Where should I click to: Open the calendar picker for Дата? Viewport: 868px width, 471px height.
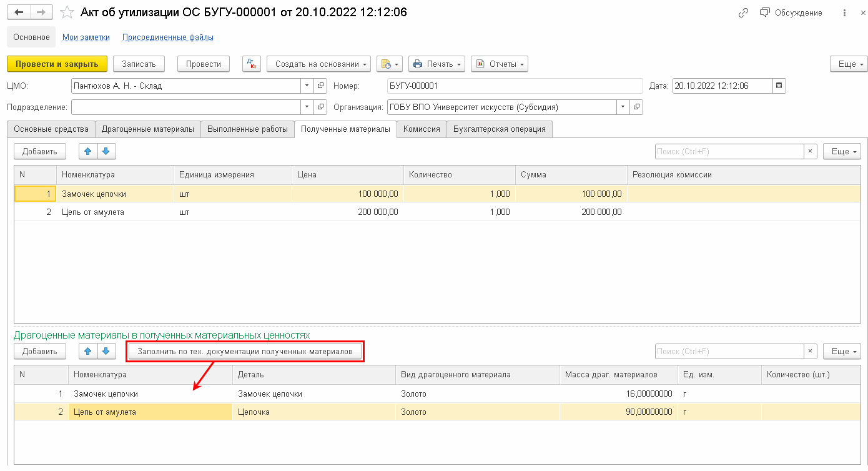[x=779, y=86]
